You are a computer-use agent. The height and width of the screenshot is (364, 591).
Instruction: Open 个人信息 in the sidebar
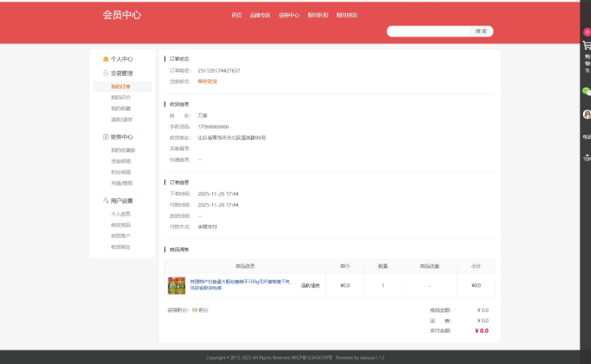pos(120,214)
